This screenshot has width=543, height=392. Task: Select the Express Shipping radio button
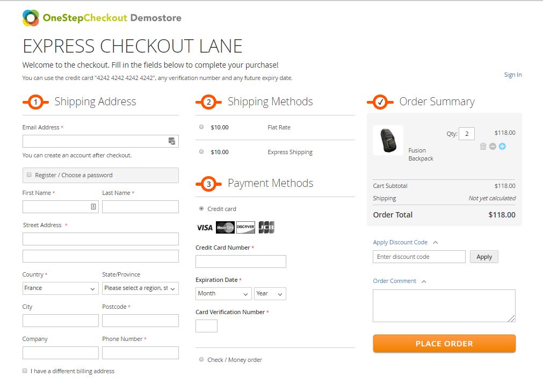click(x=201, y=151)
